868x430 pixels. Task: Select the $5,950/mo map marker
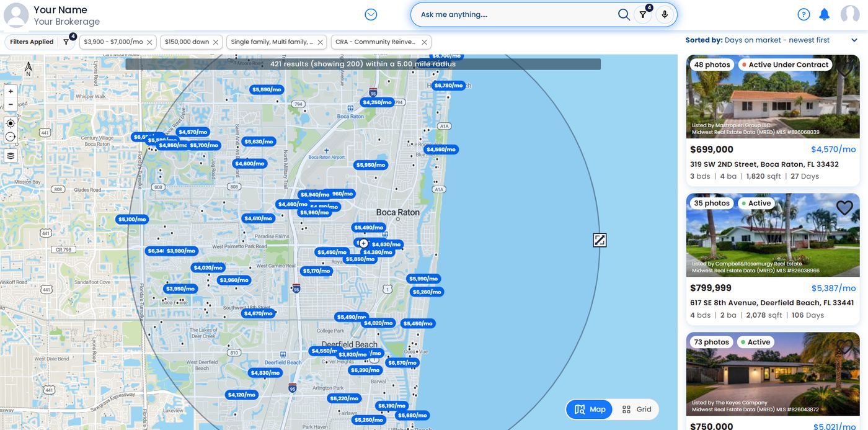coord(371,165)
